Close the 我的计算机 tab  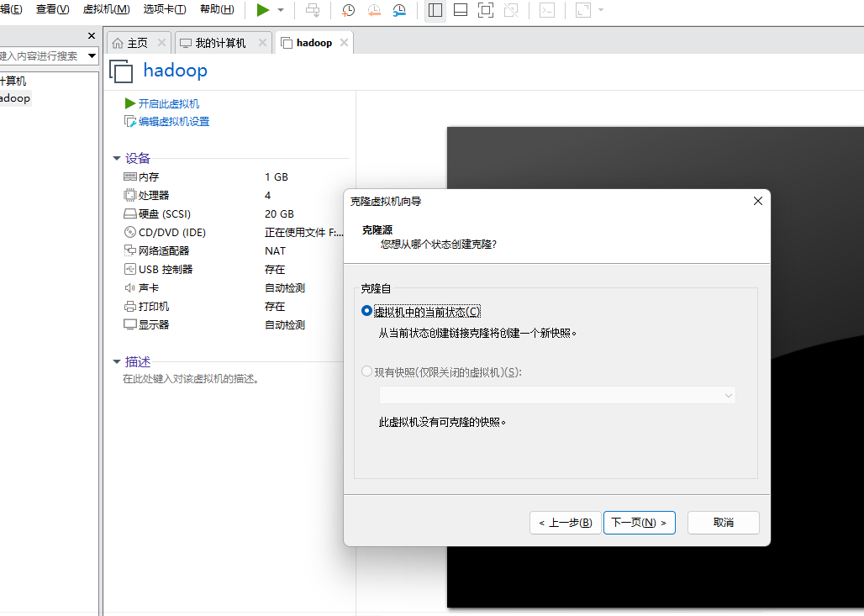(x=263, y=42)
